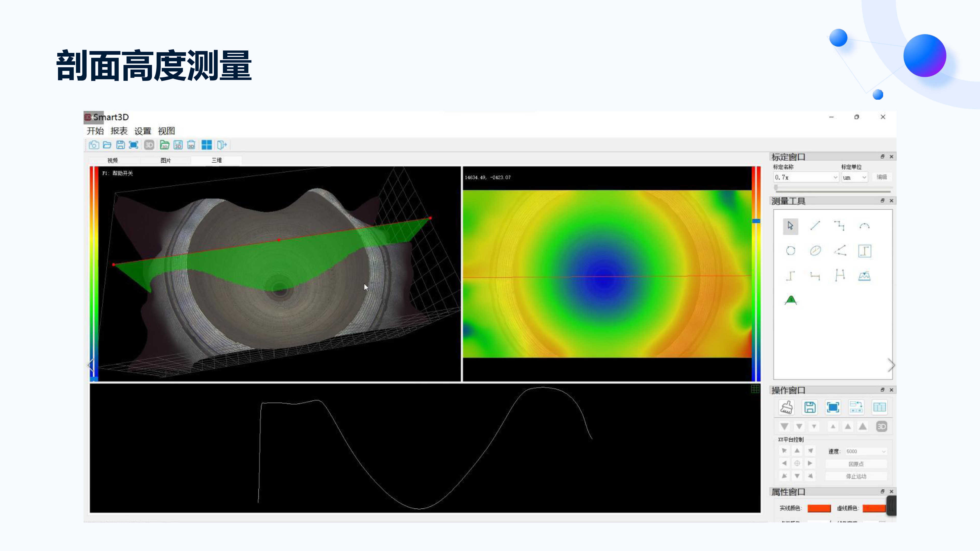Click the 停止运动 button
This screenshot has height=551, width=980.
[x=856, y=476]
